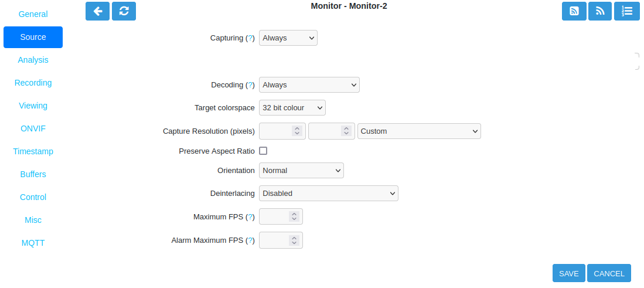
Task: Switch to the Analysis tab
Action: click(33, 60)
